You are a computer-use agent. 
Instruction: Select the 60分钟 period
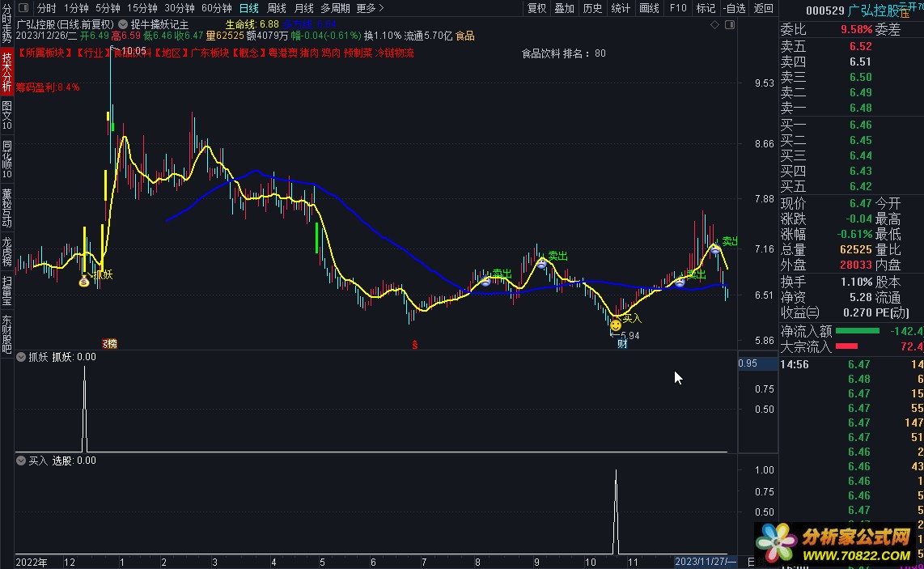216,7
